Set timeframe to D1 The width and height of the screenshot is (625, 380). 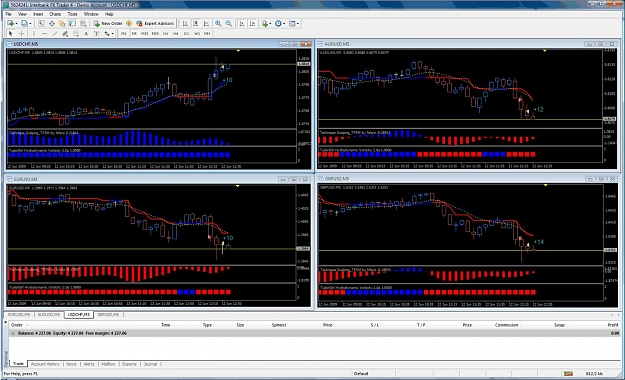pos(186,33)
